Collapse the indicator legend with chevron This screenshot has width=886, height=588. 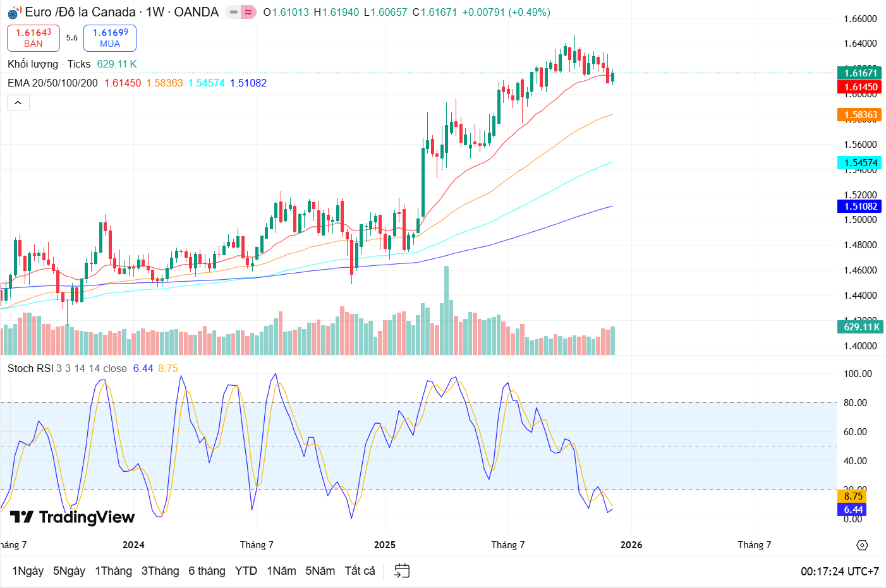point(18,102)
